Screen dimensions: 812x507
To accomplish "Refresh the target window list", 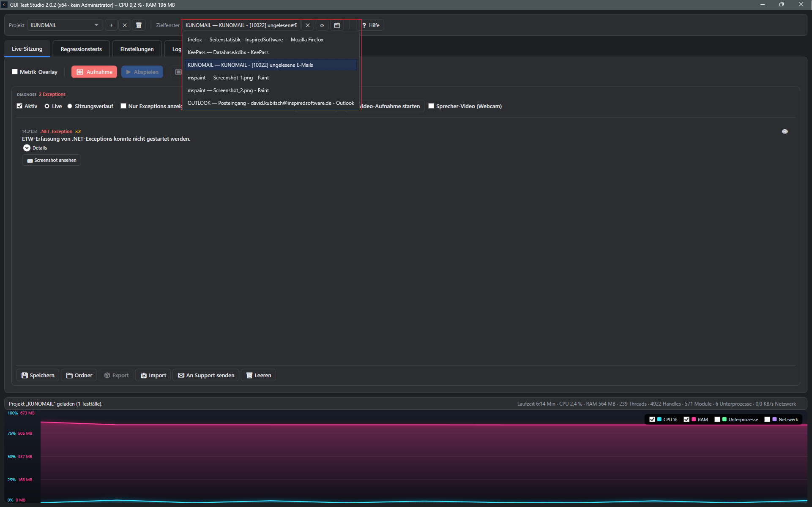I will 322,25.
